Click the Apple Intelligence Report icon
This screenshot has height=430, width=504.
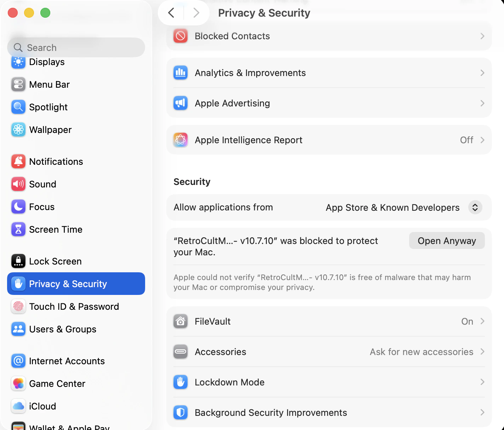tap(181, 140)
